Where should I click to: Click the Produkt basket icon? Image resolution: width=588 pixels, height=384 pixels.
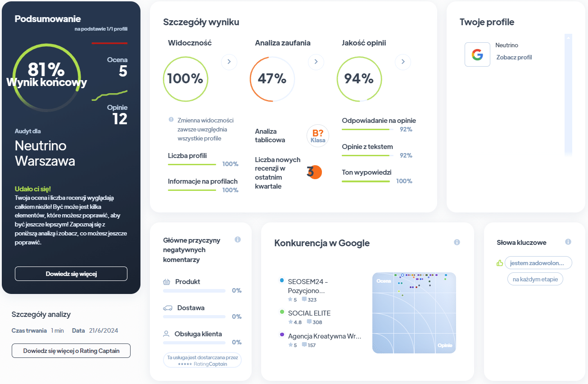pyautogui.click(x=167, y=282)
